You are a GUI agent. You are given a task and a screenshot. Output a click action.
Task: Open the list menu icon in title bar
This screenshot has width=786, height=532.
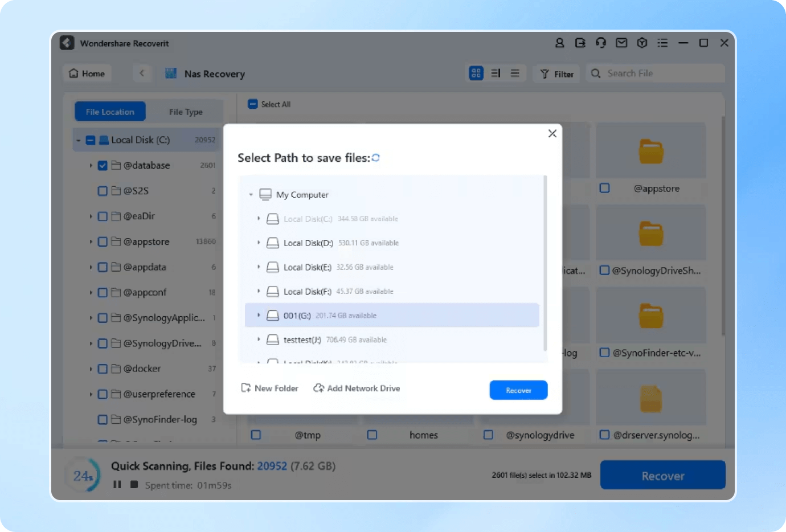[x=662, y=43]
